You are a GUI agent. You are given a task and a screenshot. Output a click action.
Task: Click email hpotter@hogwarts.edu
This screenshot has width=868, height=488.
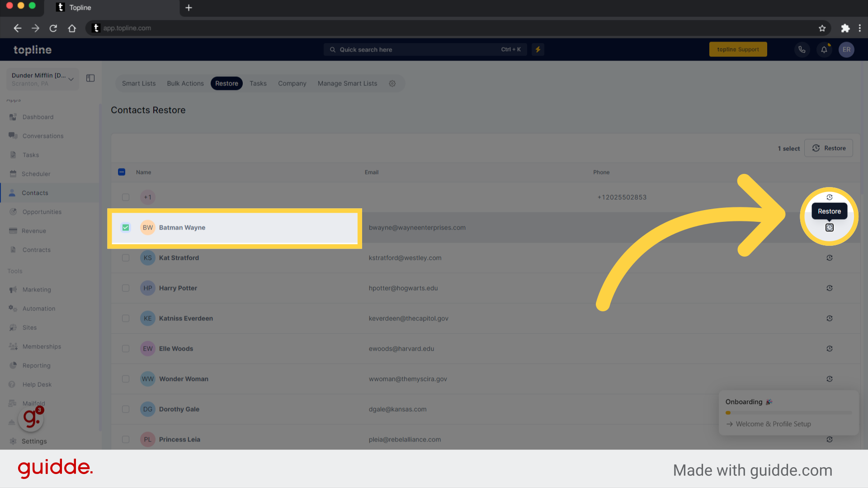[403, 288]
